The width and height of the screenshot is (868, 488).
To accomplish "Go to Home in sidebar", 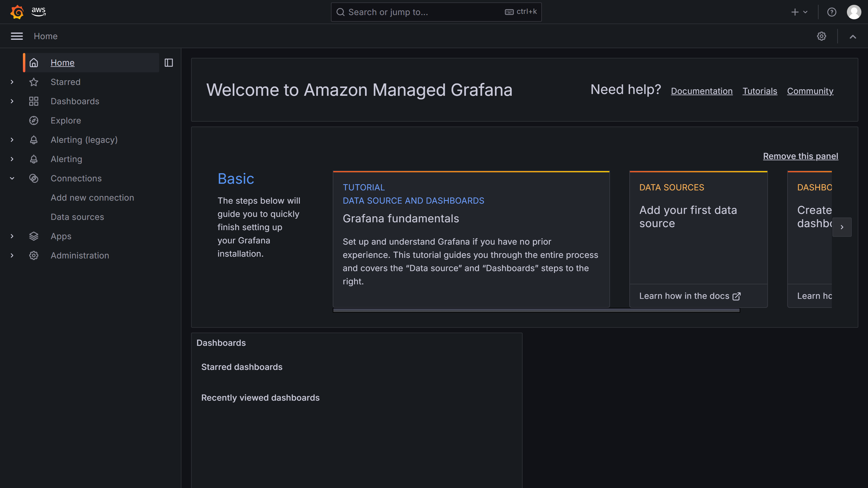I will click(x=62, y=63).
